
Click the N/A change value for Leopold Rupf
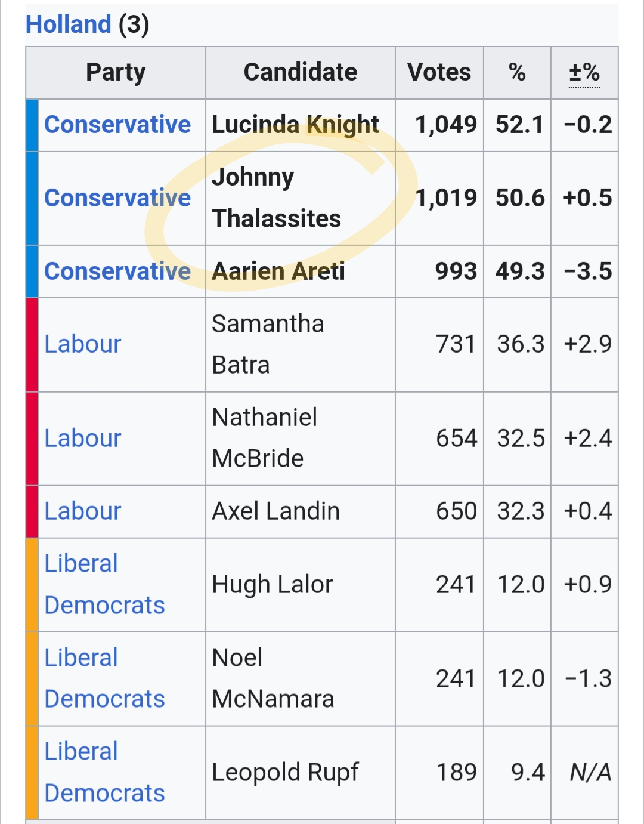pos(590,773)
